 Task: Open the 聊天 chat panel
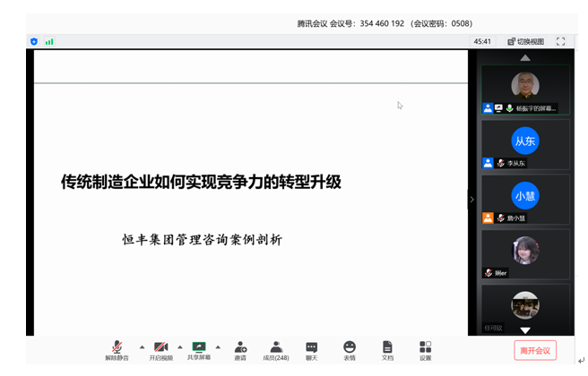click(312, 351)
